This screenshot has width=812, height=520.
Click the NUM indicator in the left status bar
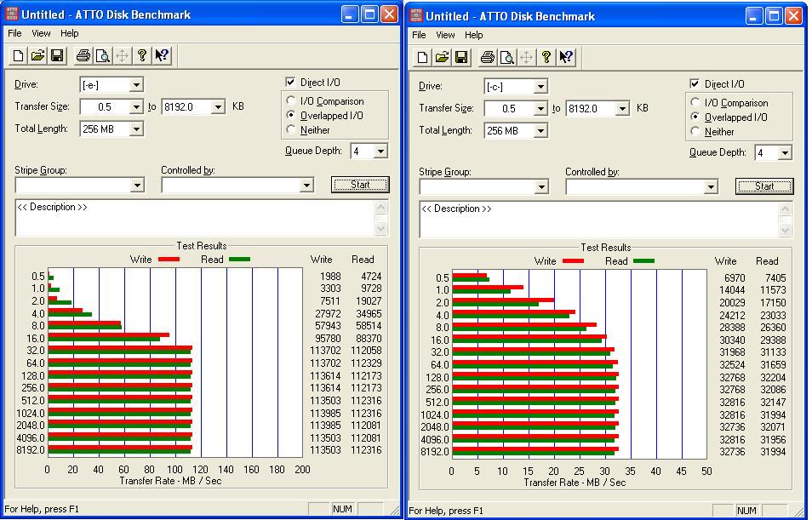pyautogui.click(x=342, y=509)
